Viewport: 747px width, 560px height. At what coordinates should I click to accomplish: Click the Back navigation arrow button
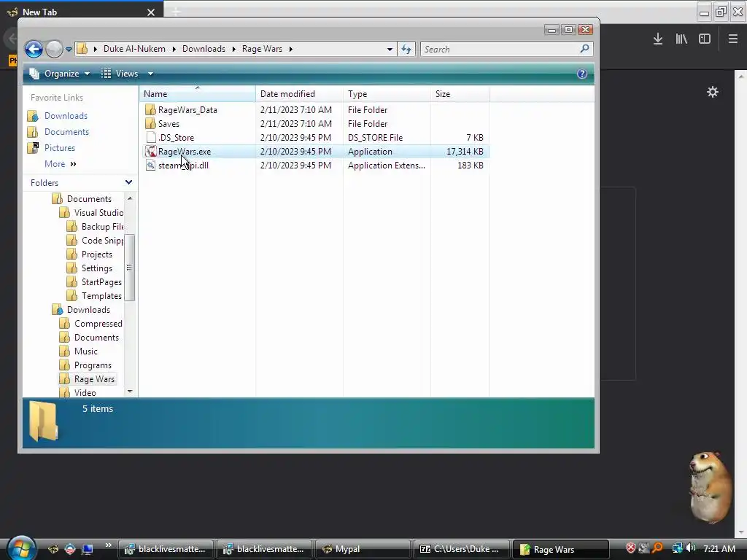coord(34,49)
